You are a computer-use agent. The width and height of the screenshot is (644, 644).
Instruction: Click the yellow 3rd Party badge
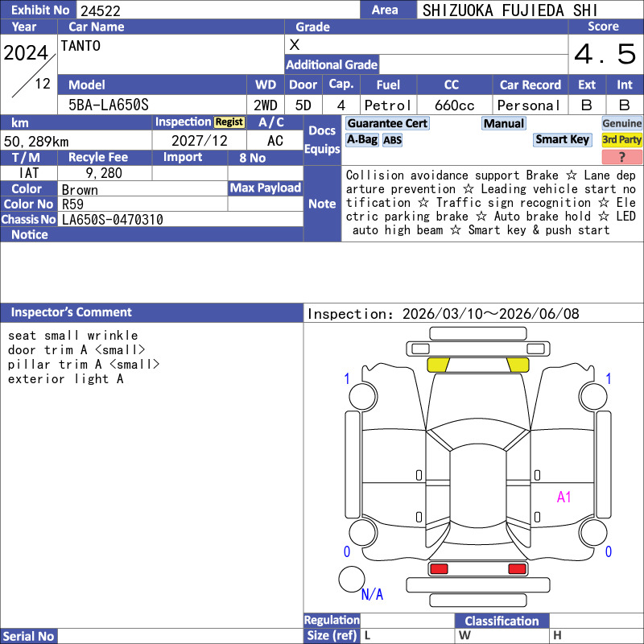click(621, 139)
